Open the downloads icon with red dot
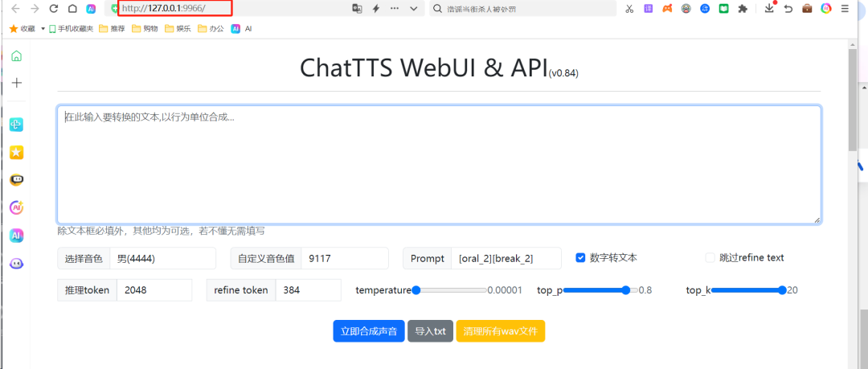Image resolution: width=868 pixels, height=369 pixels. (769, 8)
